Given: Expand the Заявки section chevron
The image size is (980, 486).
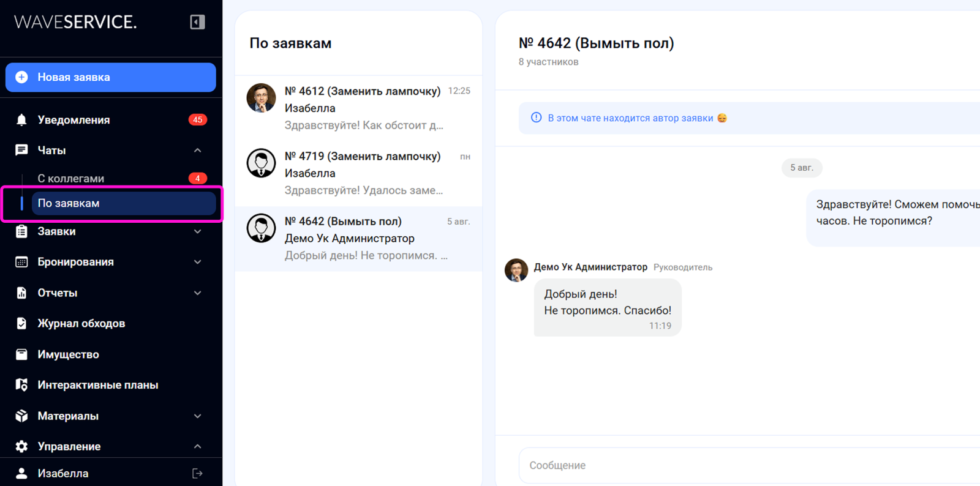Looking at the screenshot, I should point(197,231).
